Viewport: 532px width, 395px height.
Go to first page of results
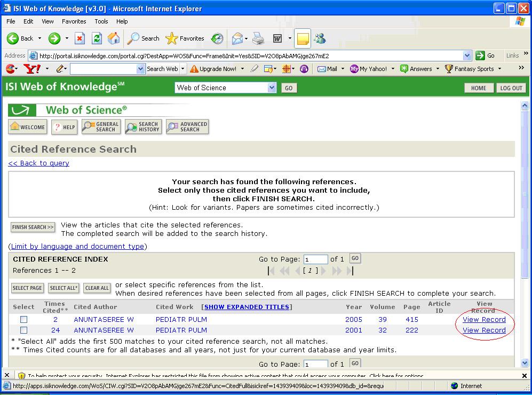point(271,271)
